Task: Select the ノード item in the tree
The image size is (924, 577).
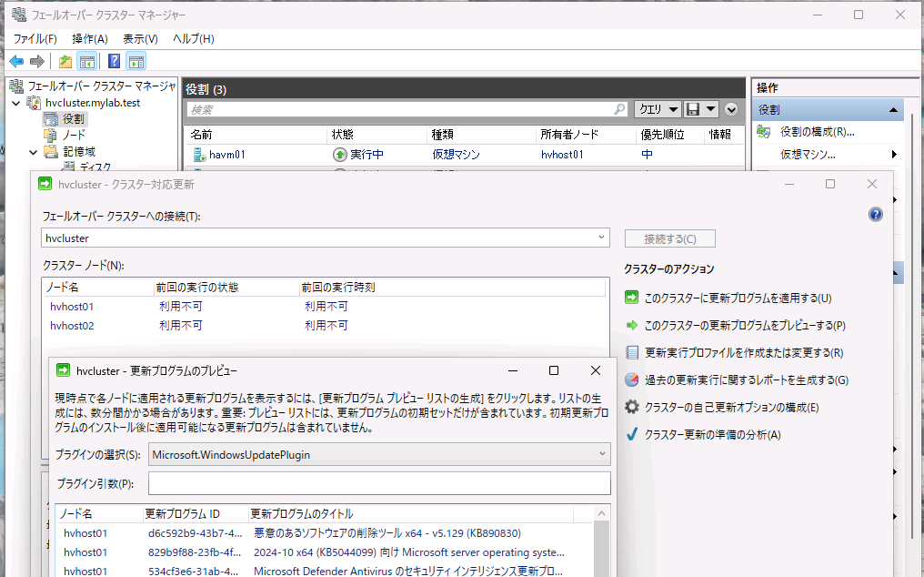Action: (74, 136)
